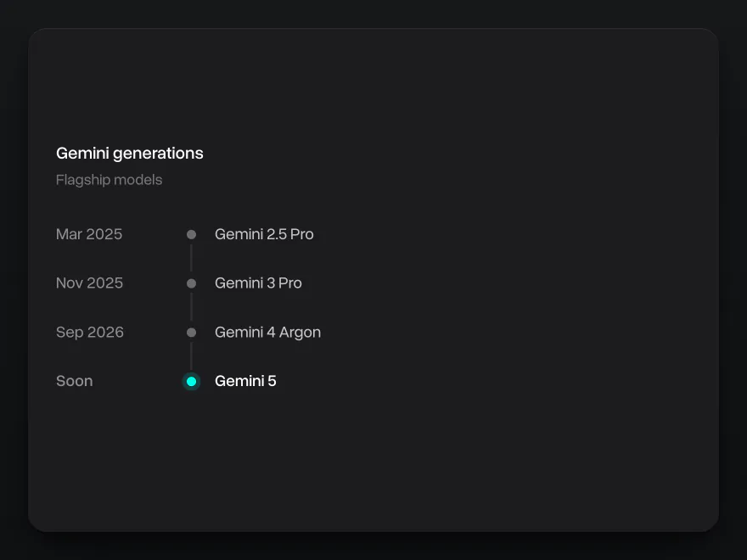Click the 'Sep 2026' date
Screen dimensions: 747x560
[90, 333]
